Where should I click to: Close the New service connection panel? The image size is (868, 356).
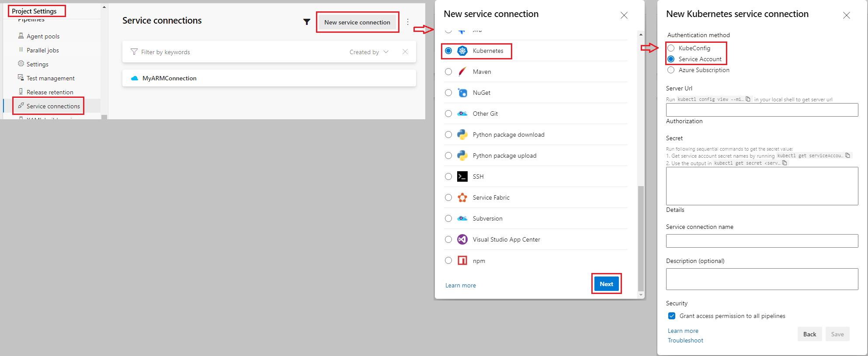[x=624, y=15]
